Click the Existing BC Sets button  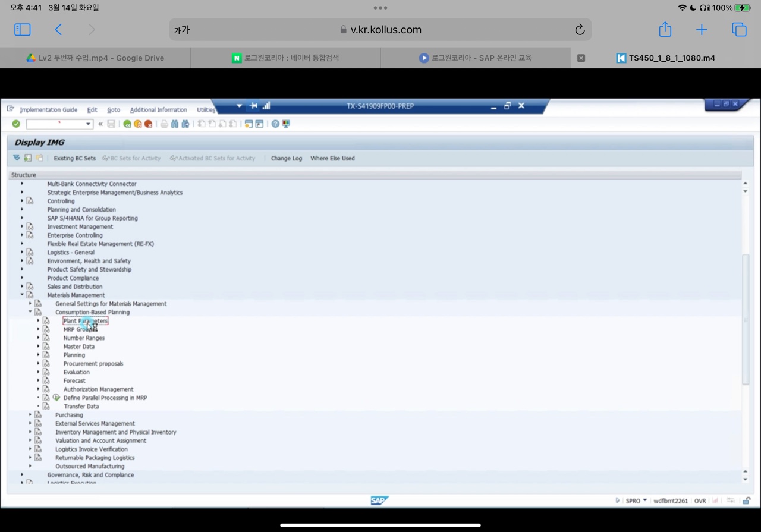tap(74, 158)
